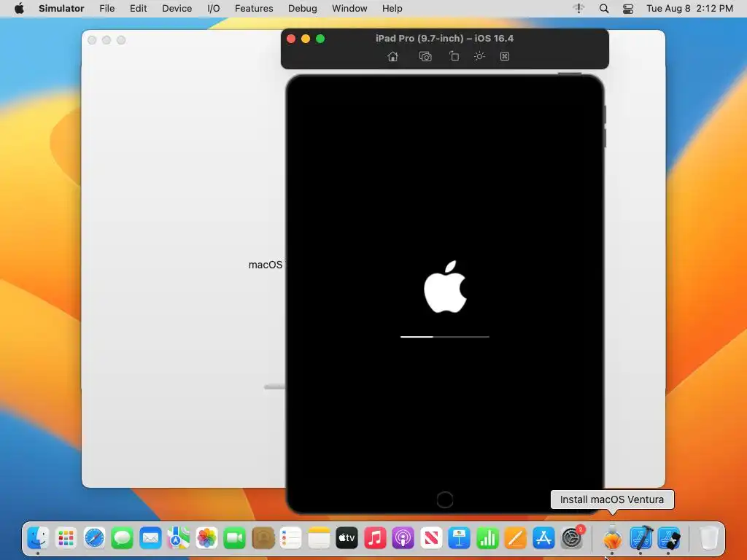Open Xcode from the Dock
747x560 pixels.
point(640,538)
